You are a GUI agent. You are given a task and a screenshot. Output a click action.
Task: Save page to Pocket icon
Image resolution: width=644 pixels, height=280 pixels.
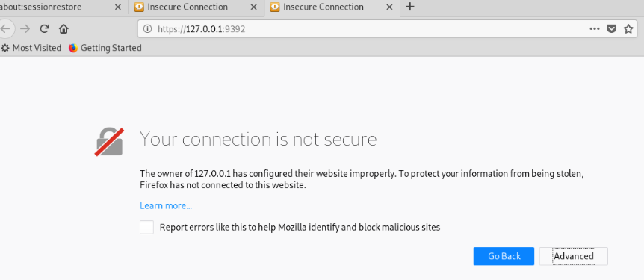point(612,28)
